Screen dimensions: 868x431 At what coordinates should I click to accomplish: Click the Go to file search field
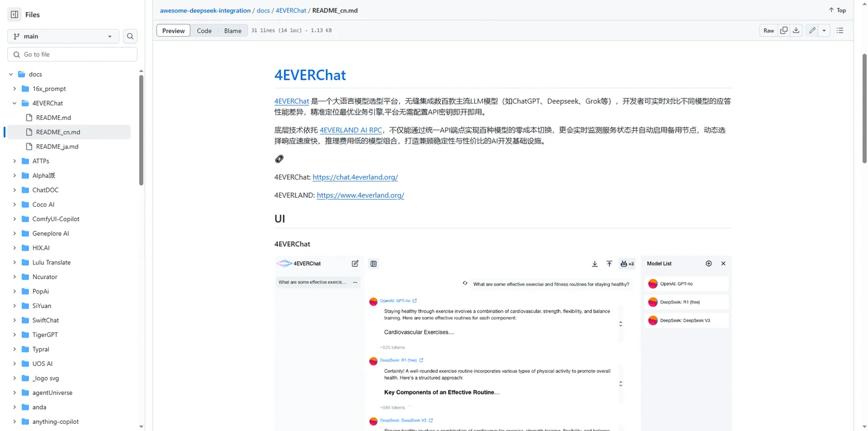tap(72, 54)
